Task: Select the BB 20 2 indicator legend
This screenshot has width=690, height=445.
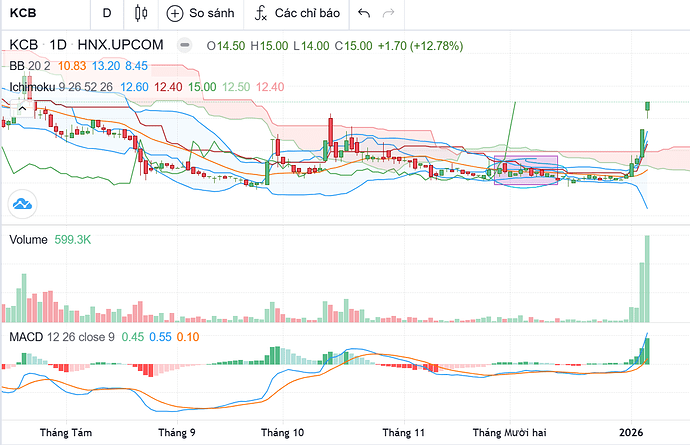Action: click(30, 66)
